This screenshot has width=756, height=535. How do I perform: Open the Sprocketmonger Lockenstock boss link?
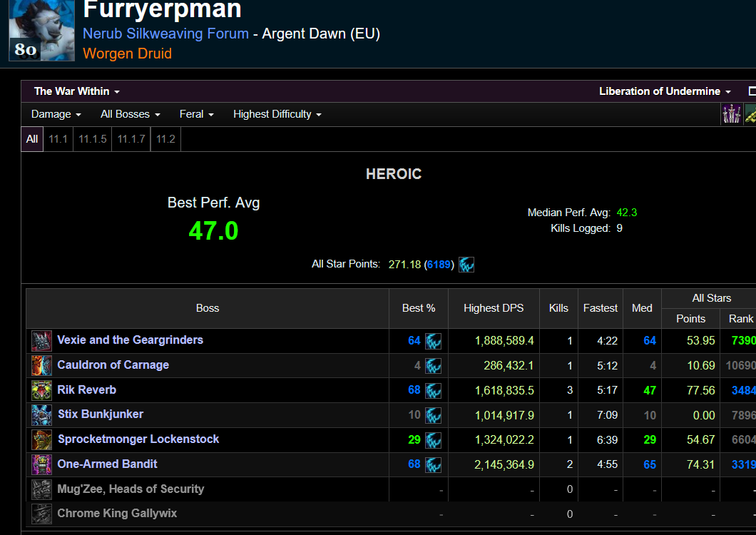point(138,439)
